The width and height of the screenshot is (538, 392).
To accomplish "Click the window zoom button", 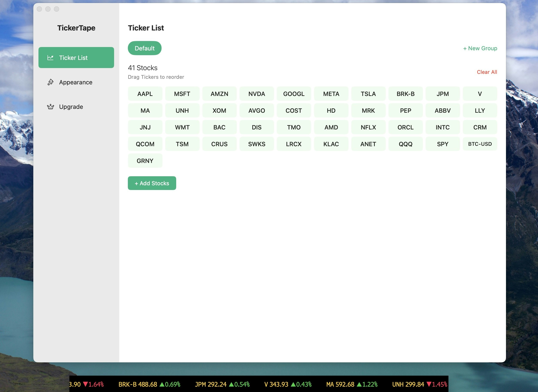I will tap(57, 9).
